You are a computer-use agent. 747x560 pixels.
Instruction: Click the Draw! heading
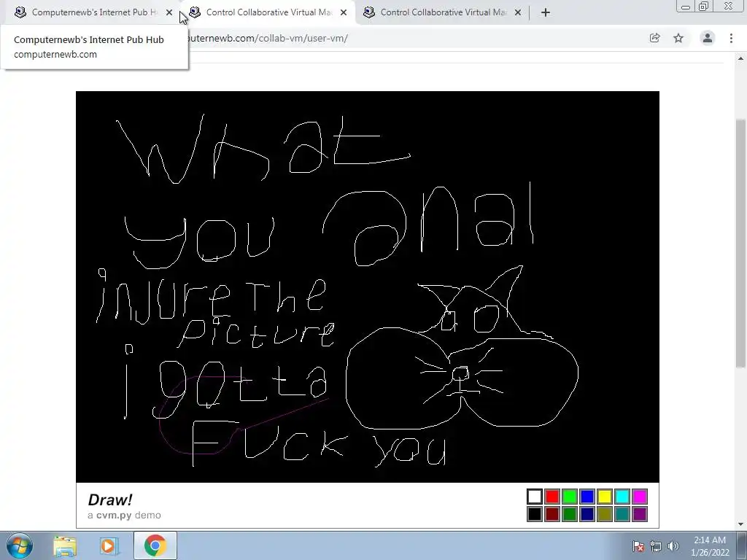pyautogui.click(x=110, y=499)
